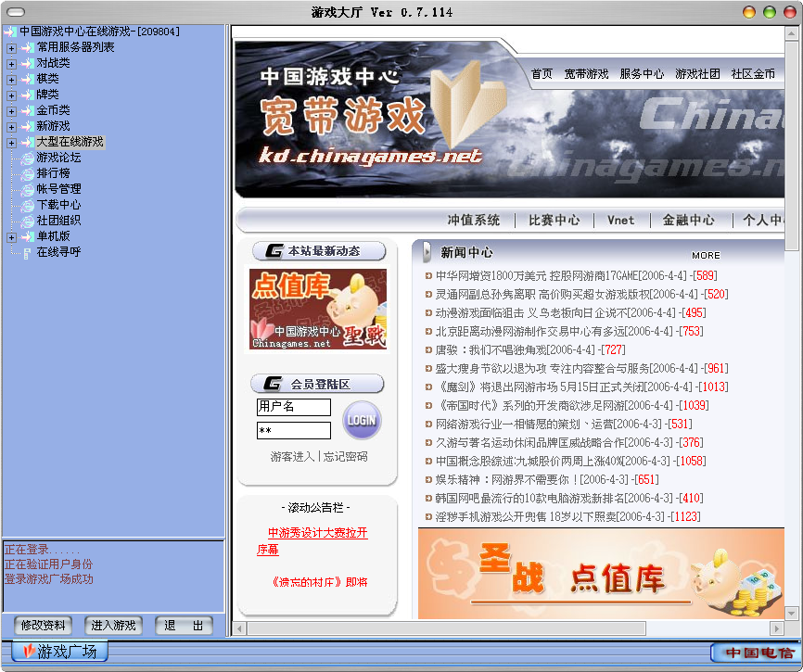Click the arrow icon beside 常用服务器列表
Viewport: 803px width, 672px height.
[27, 48]
